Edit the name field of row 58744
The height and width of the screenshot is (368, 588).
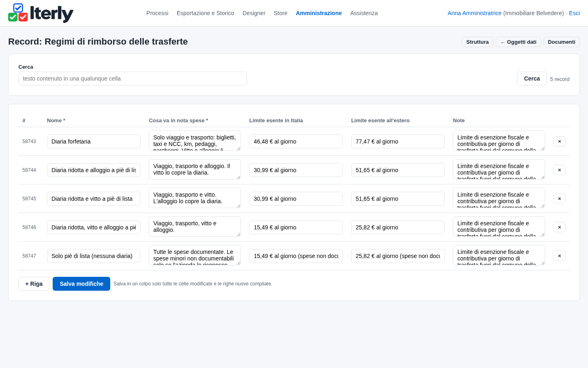tap(94, 170)
